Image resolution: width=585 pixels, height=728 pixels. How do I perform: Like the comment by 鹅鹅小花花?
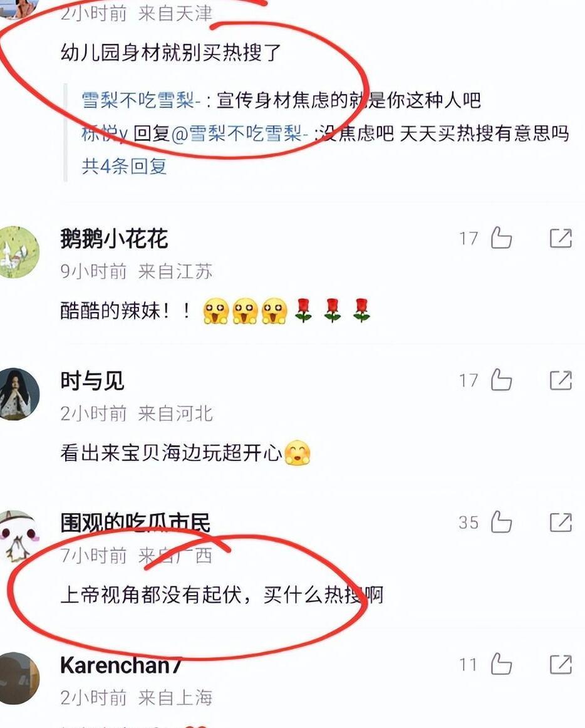(501, 237)
